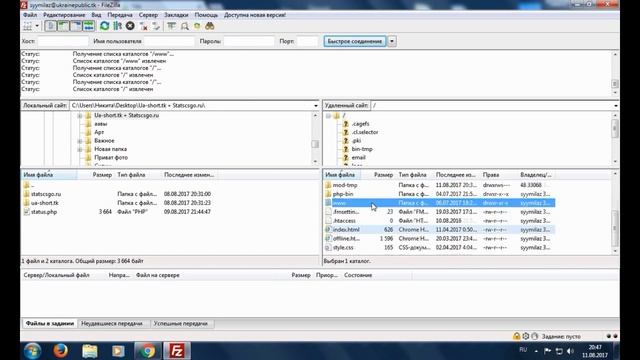Select the Приват фото folder in local tree
The height and width of the screenshot is (360, 640).
(x=111, y=158)
